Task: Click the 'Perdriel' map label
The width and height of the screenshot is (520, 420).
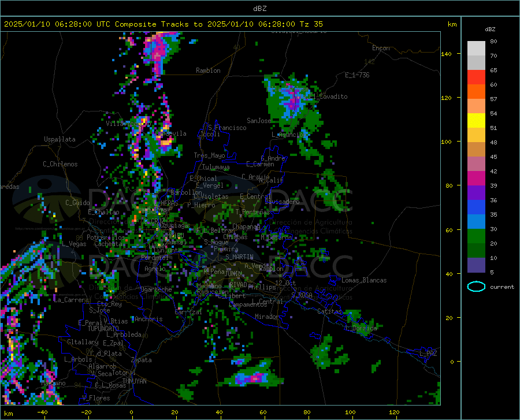Action: pyautogui.click(x=155, y=257)
